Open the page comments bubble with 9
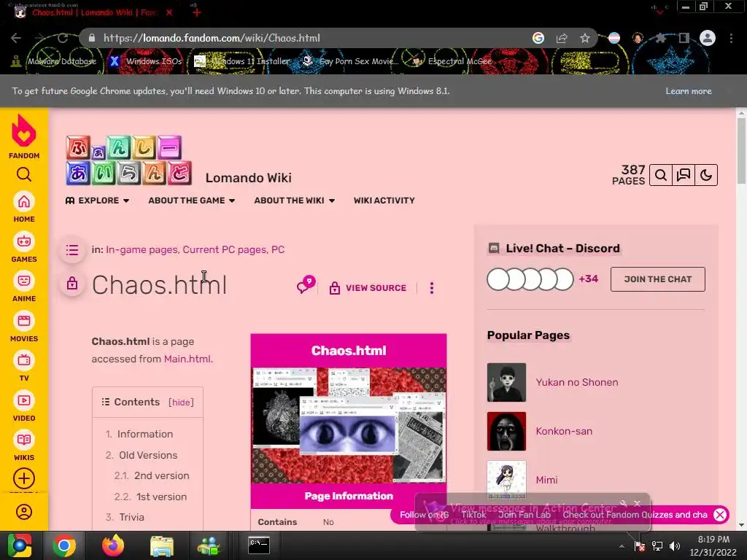The height and width of the screenshot is (560, 747). click(306, 285)
